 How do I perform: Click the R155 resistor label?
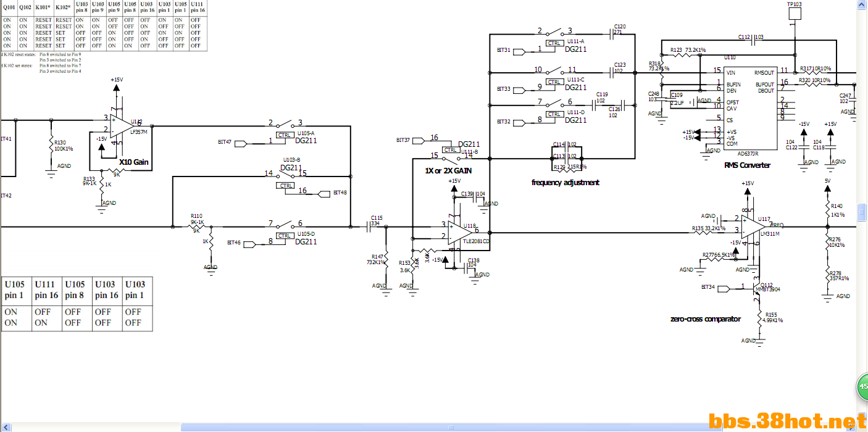pyautogui.click(x=772, y=314)
